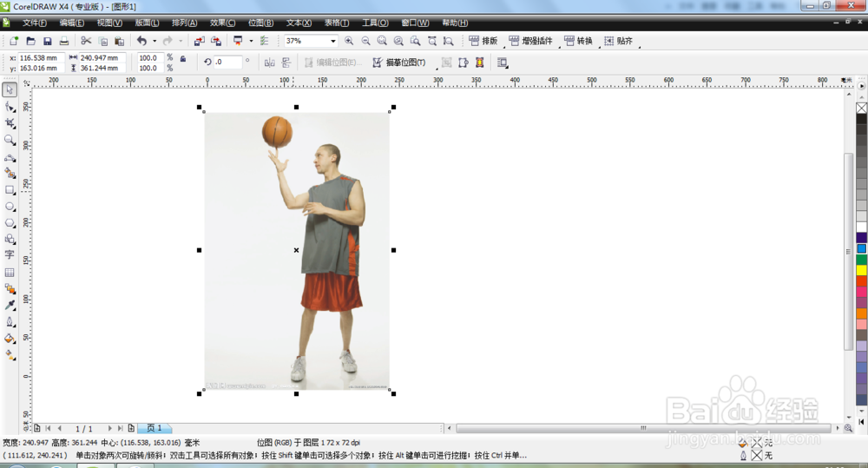Mirror the image horizontally
Viewport: 868px width, 468px height.
[270, 63]
